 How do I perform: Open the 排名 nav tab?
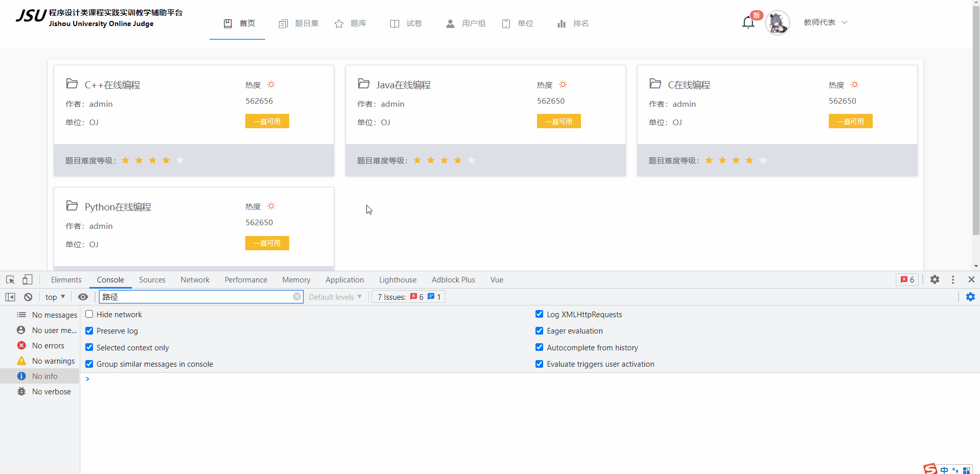point(573,23)
